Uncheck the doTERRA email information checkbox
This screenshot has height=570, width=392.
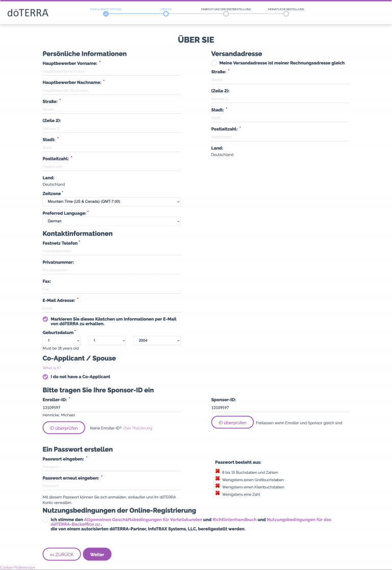click(45, 319)
